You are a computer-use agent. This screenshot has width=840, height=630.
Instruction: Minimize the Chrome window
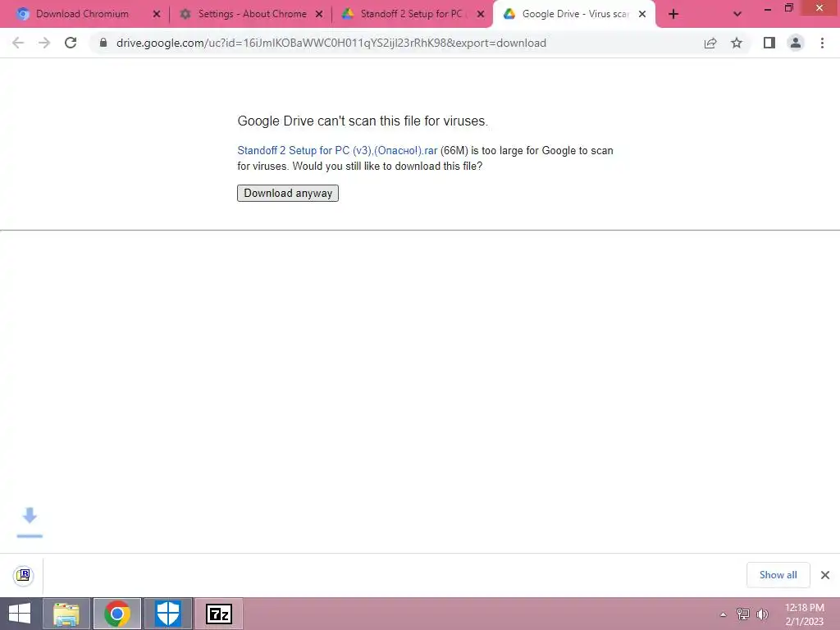click(x=768, y=8)
